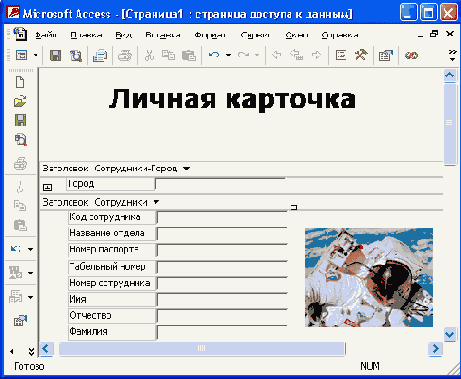This screenshot has height=379, width=461.
Task: Click the Код сотрудника input field
Action: pos(222,217)
